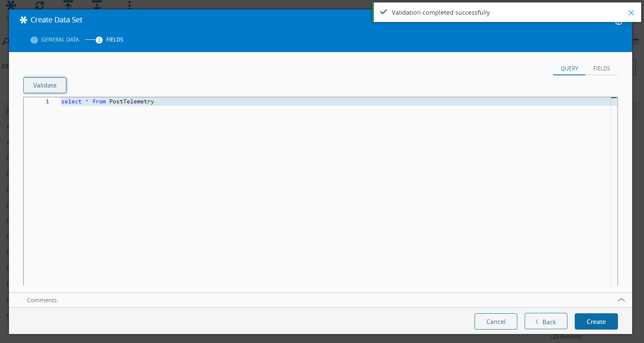
Task: Click the Create button
Action: coord(596,321)
